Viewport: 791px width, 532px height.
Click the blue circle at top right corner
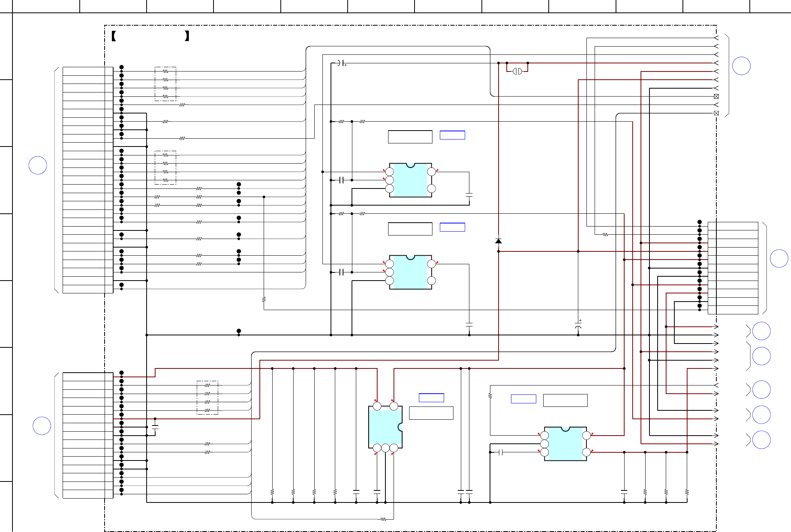click(x=741, y=66)
